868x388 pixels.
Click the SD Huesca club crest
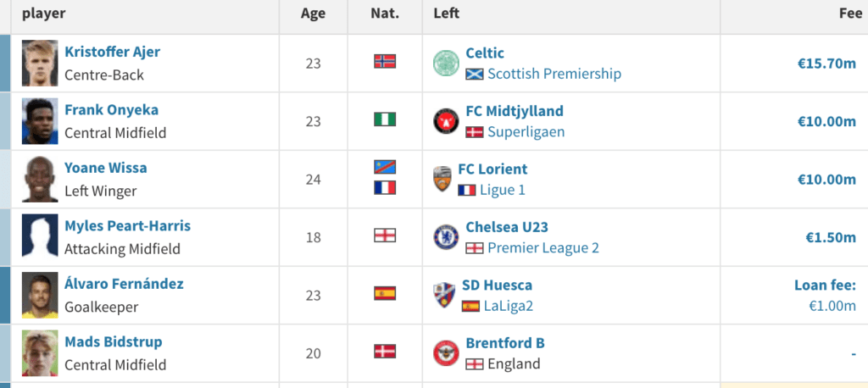coord(444,295)
